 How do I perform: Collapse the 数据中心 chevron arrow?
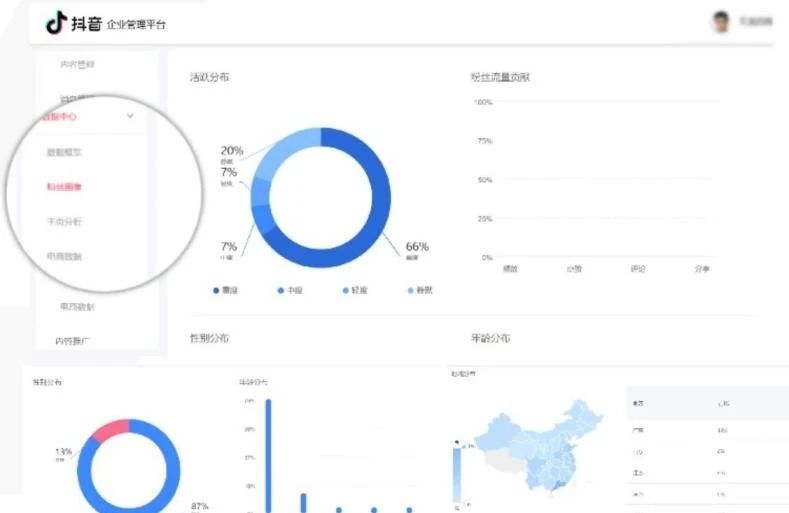tap(130, 116)
